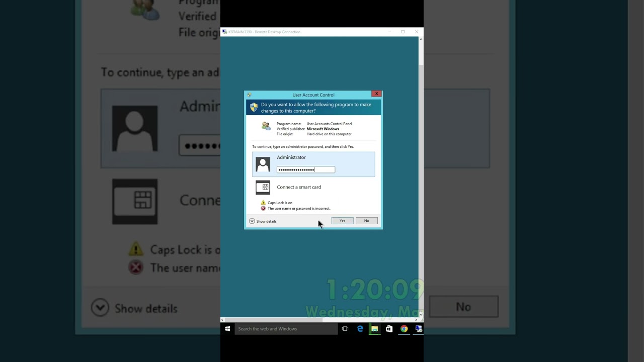Screen dimensions: 644x362
Task: Click the 'User Accounts Control Panel' program name
Action: (x=330, y=124)
